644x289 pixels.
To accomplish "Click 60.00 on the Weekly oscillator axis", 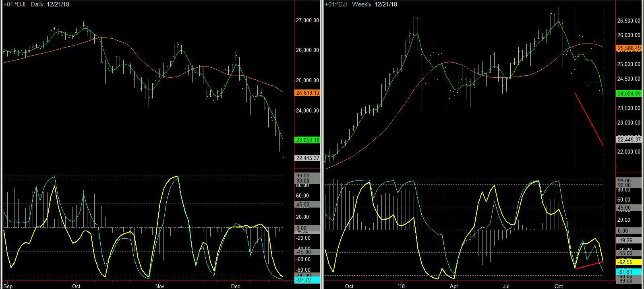I will [x=624, y=200].
